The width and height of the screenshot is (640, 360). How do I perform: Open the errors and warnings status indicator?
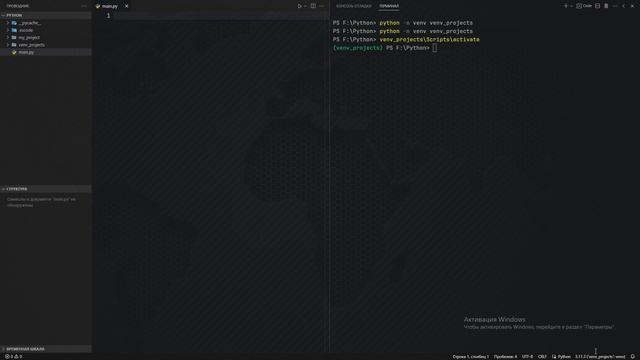(13, 356)
